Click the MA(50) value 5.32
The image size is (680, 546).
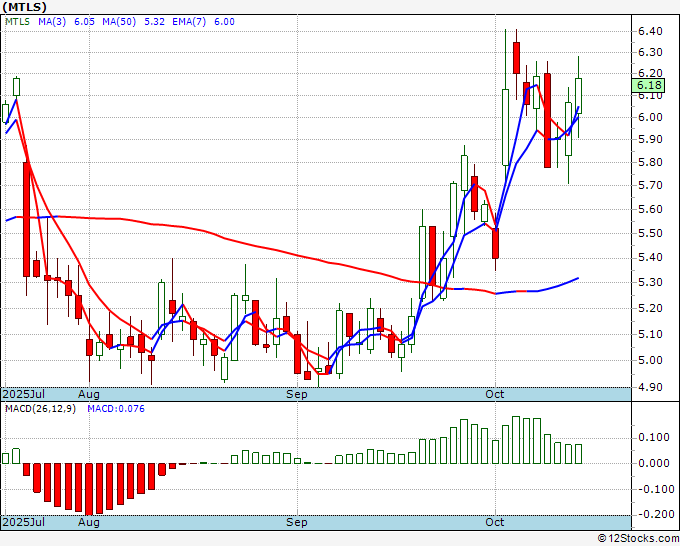pos(154,22)
